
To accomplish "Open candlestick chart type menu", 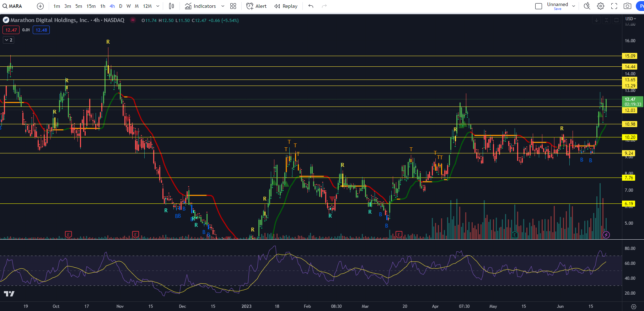I will click(171, 6).
